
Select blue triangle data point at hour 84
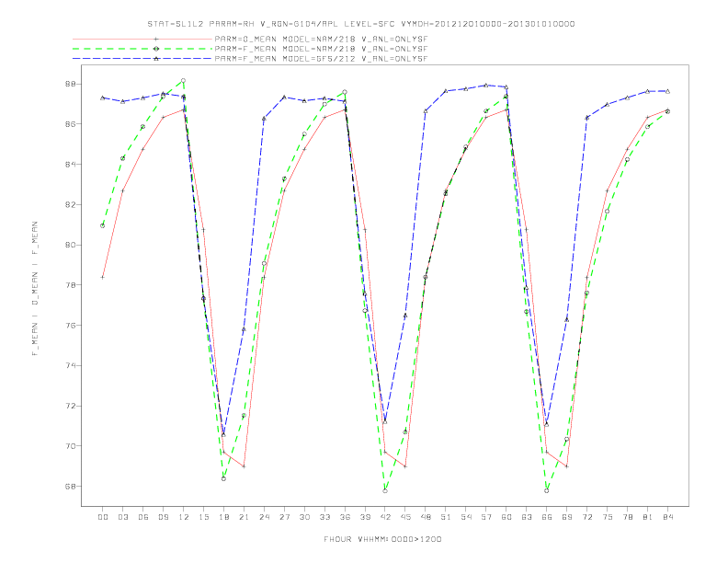pos(668,91)
